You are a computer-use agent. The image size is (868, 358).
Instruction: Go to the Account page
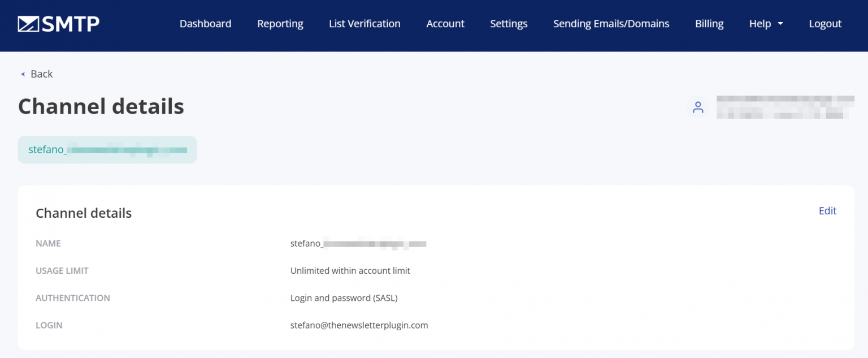(445, 24)
